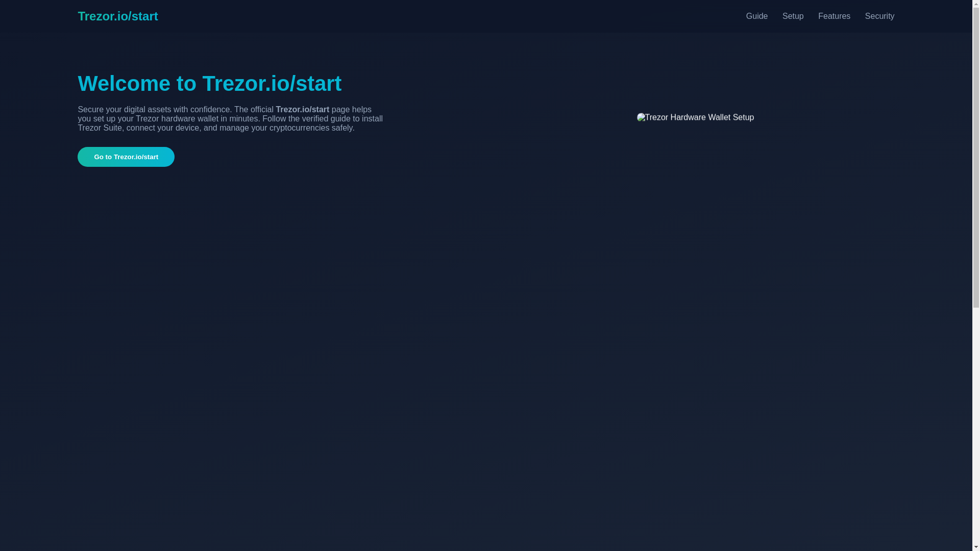Click the Welcome to Trezor.io/start heading
The image size is (980, 551).
(210, 83)
